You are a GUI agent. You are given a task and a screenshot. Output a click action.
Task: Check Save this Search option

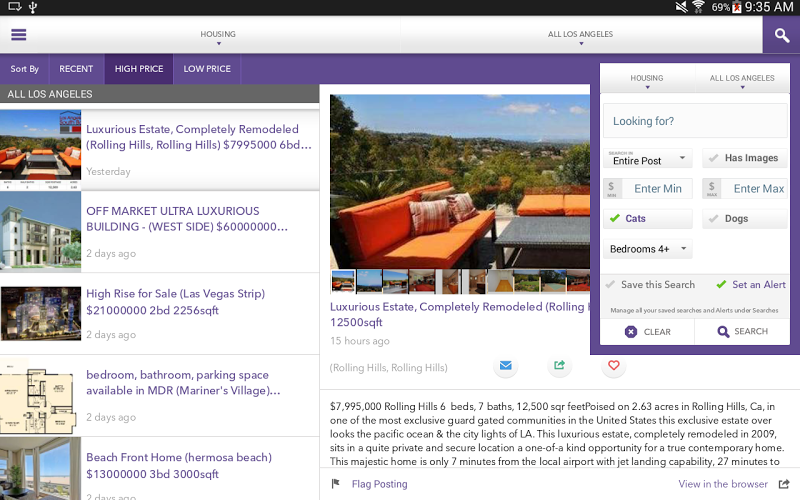click(x=651, y=285)
